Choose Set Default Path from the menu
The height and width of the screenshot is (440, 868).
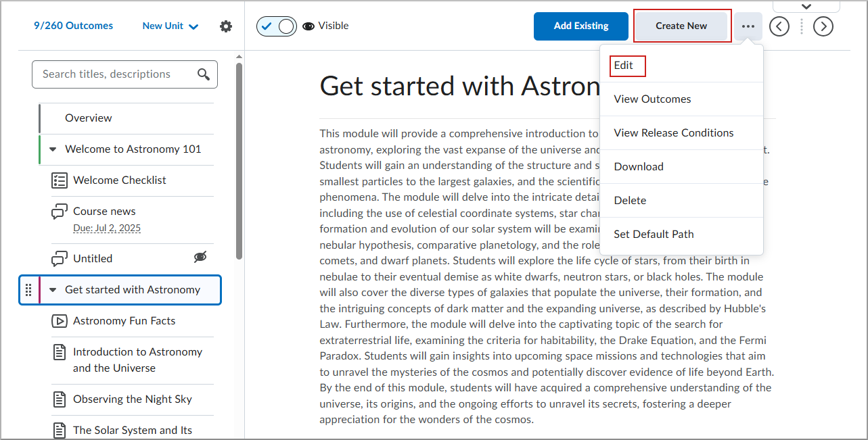654,234
